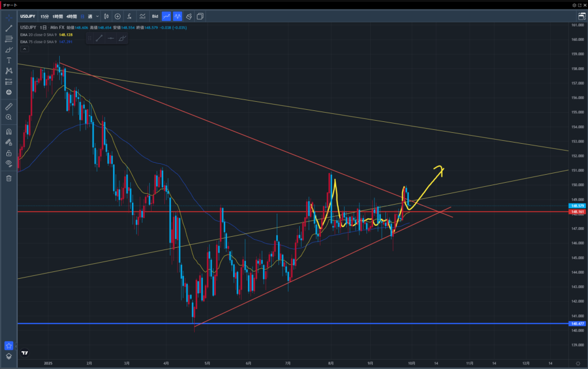Click the USDJPY symbol button

tap(29, 17)
